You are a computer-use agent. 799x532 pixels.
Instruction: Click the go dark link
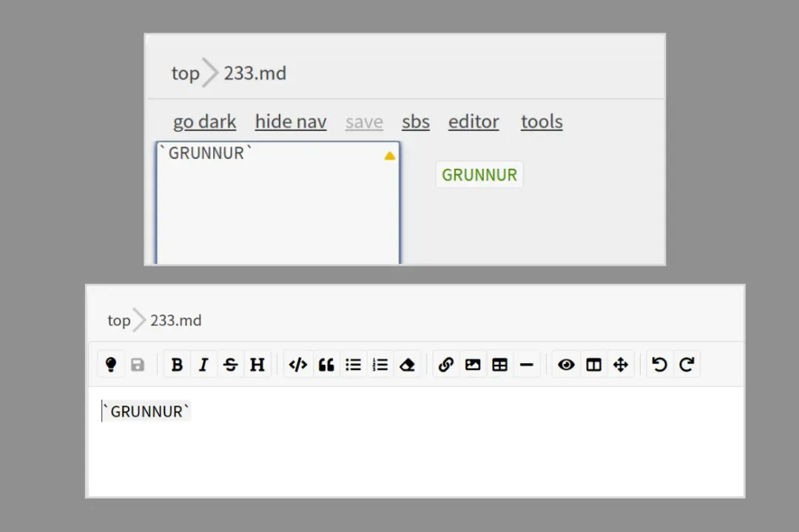204,122
